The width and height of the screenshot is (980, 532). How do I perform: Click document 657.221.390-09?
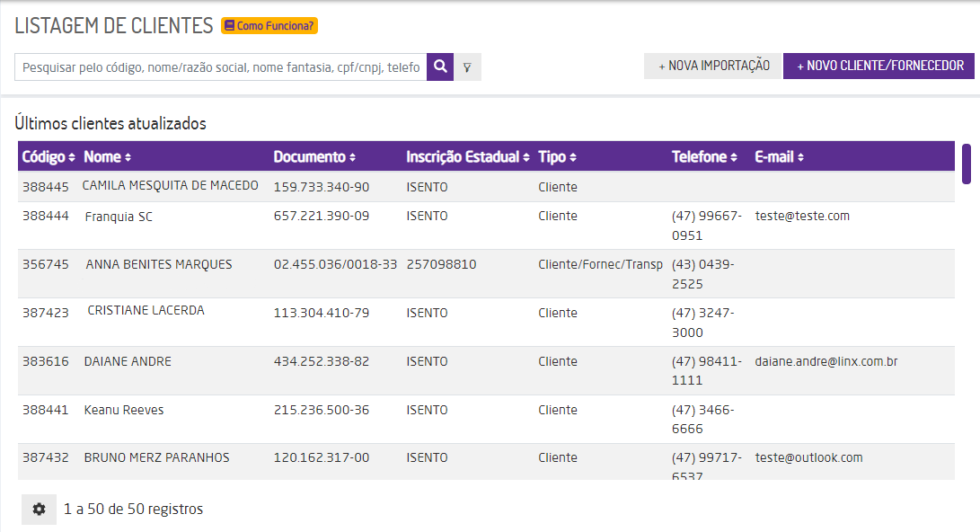pos(322,216)
